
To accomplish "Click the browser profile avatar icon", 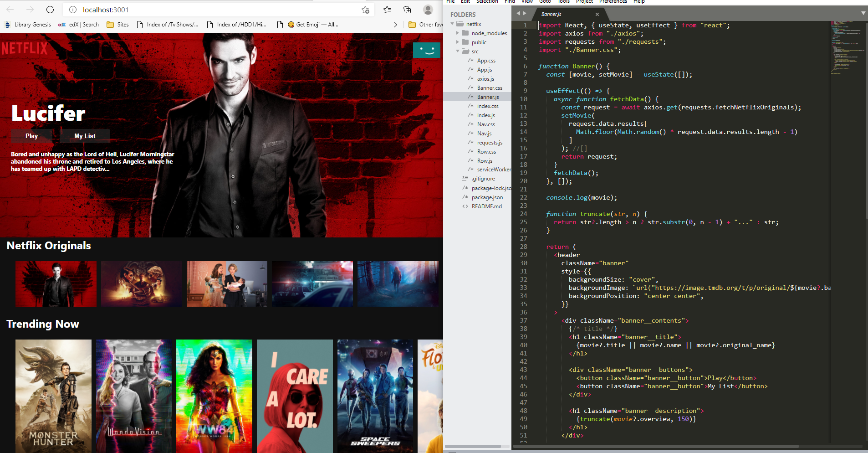I will [x=427, y=10].
